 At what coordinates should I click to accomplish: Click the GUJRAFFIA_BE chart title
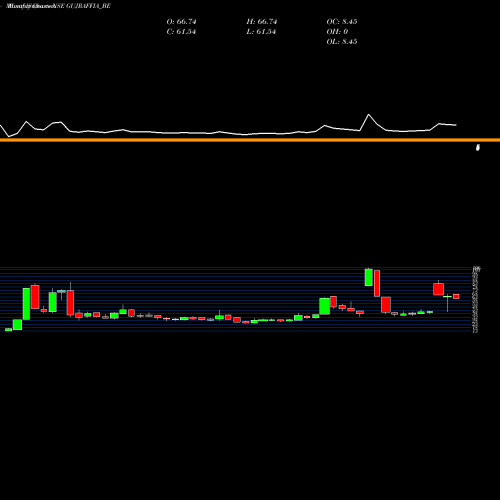click(59, 6)
